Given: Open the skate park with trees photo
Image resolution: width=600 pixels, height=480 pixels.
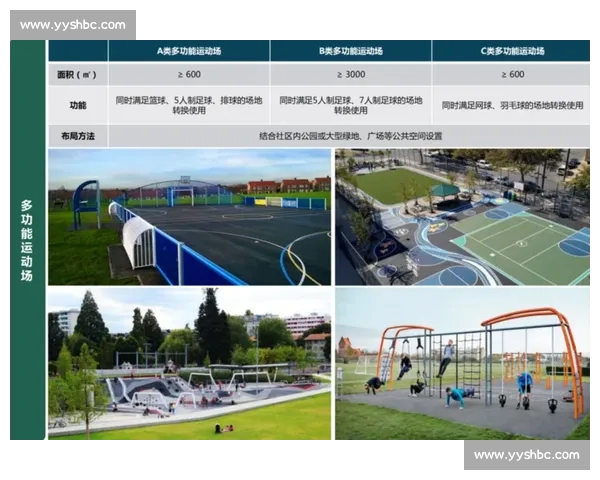Looking at the screenshot, I should 189,364.
